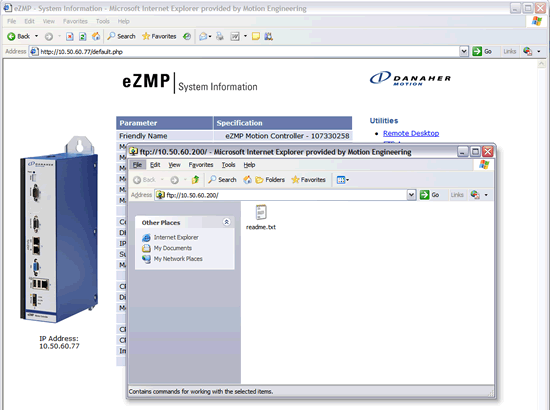Click History icon in eZMP browser toolbar

187,36
